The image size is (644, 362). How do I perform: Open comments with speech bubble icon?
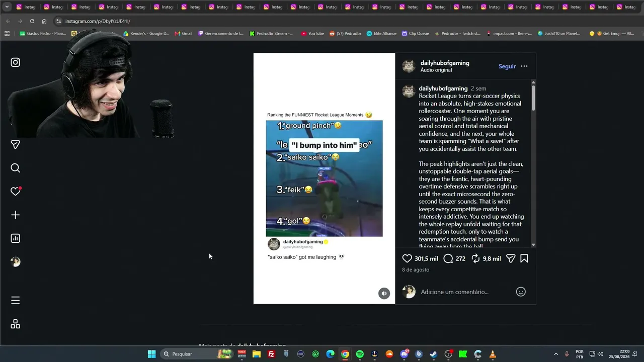(448, 258)
